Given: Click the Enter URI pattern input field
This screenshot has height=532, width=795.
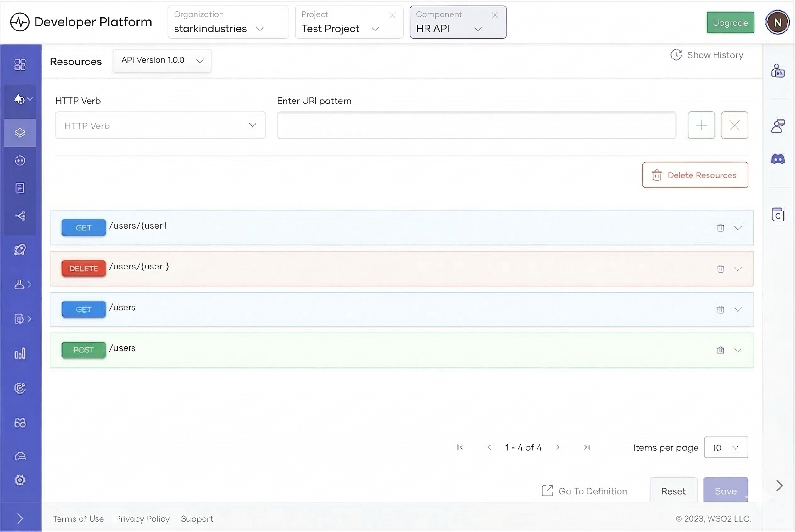Looking at the screenshot, I should [x=476, y=125].
